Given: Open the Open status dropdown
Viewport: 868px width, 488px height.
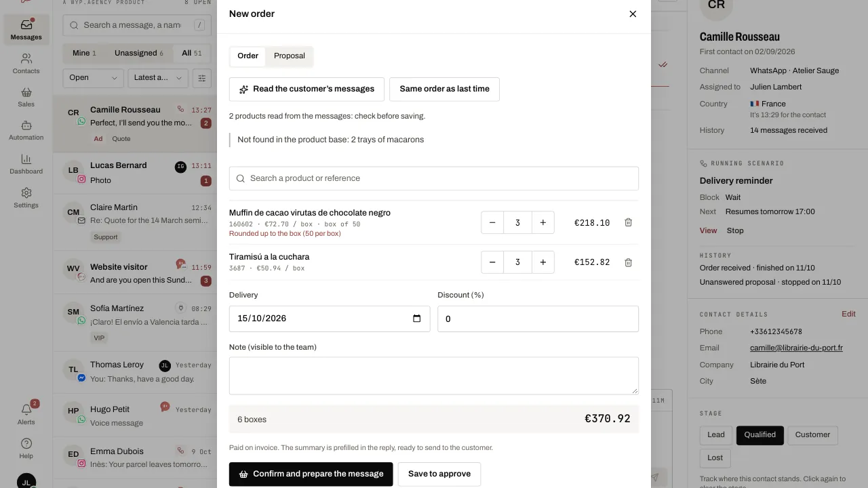Looking at the screenshot, I should click(x=94, y=78).
